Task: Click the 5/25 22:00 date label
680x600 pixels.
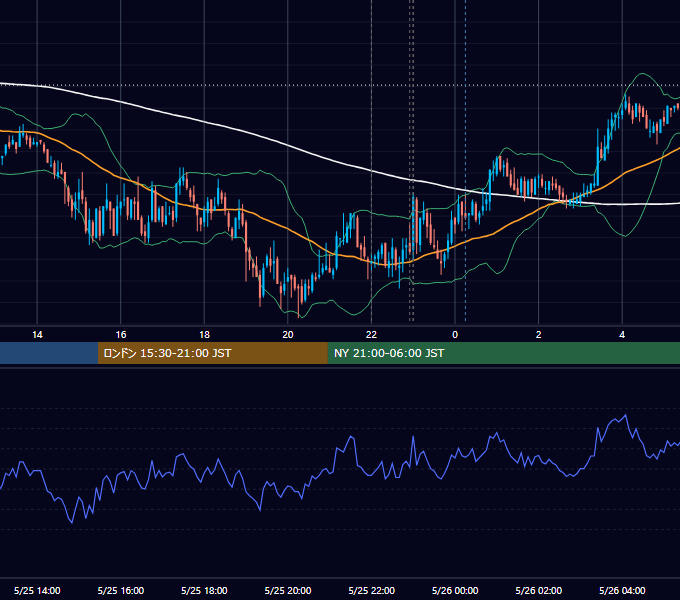Action: click(x=372, y=590)
